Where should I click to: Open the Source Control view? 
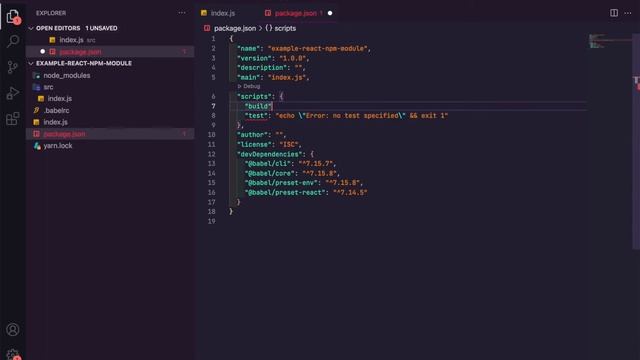(13, 67)
